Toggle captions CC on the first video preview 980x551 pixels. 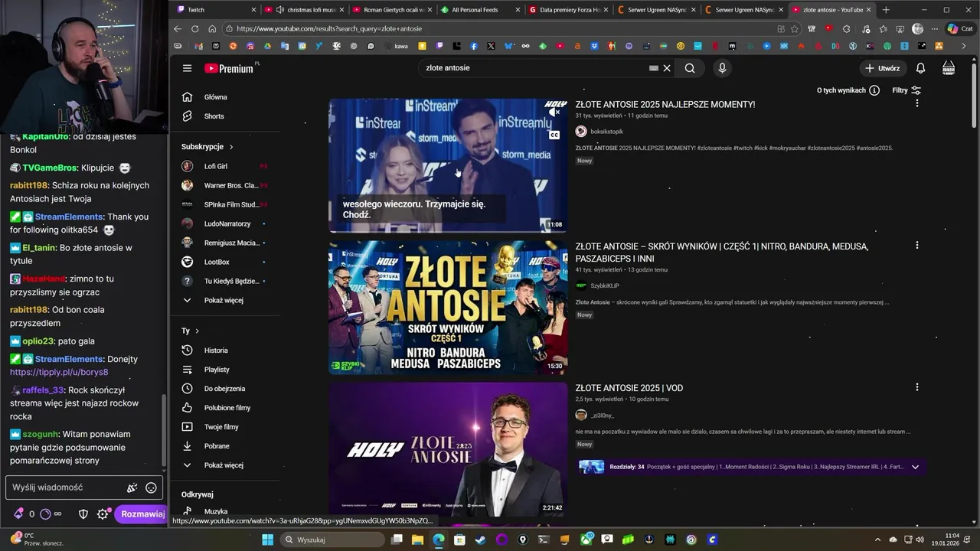click(x=554, y=135)
